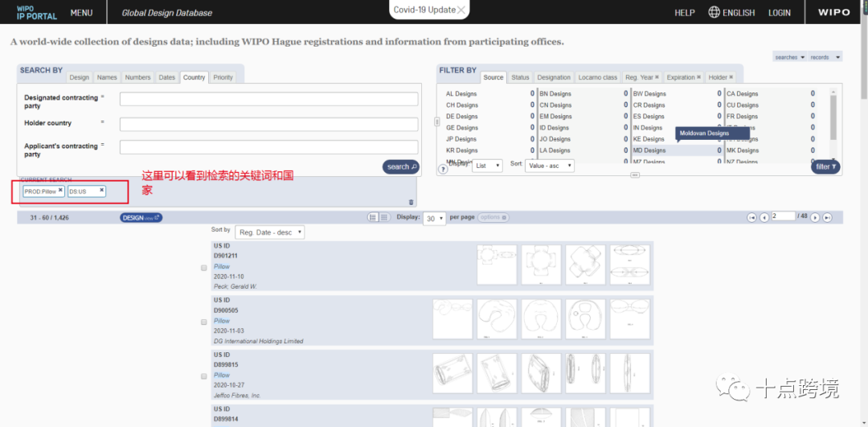
Task: Go to first results page
Action: click(x=751, y=218)
